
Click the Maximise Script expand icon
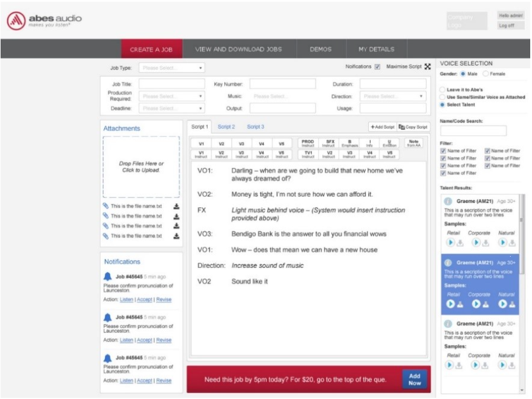point(428,67)
